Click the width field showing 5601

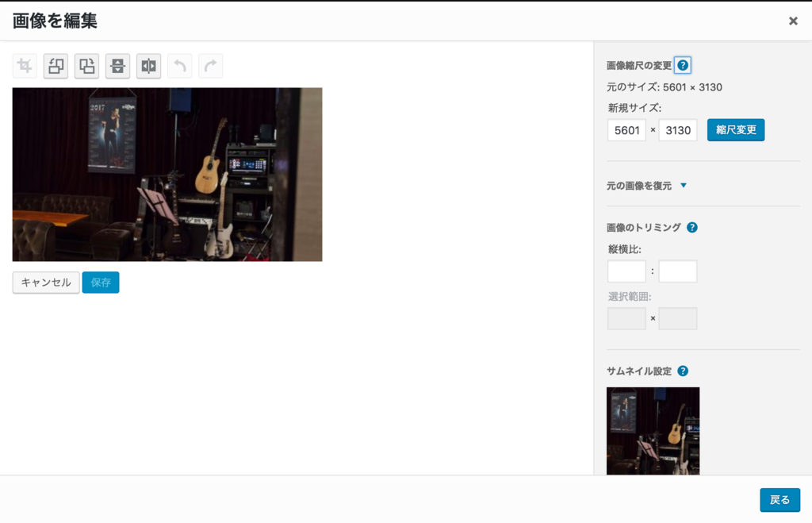click(x=626, y=130)
